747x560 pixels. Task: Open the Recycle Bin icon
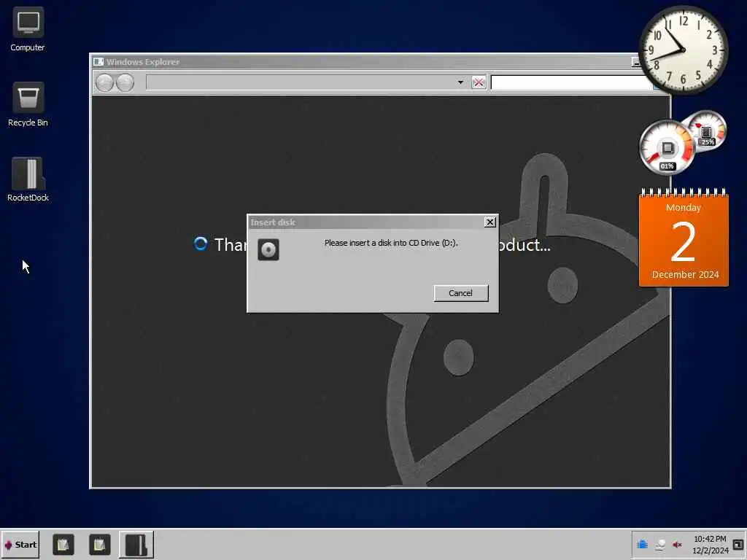[28, 105]
